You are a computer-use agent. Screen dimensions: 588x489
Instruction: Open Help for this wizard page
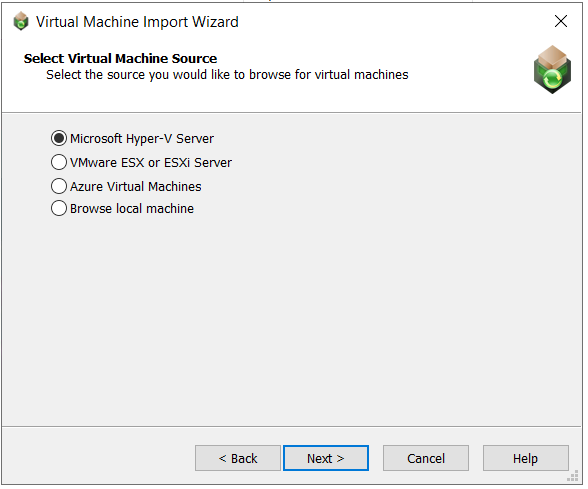click(x=526, y=458)
